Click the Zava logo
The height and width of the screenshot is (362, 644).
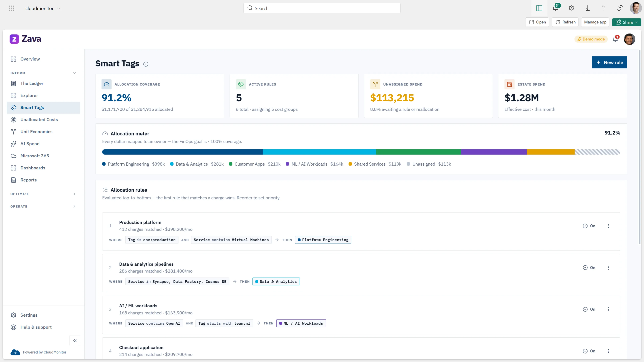pyautogui.click(x=25, y=39)
